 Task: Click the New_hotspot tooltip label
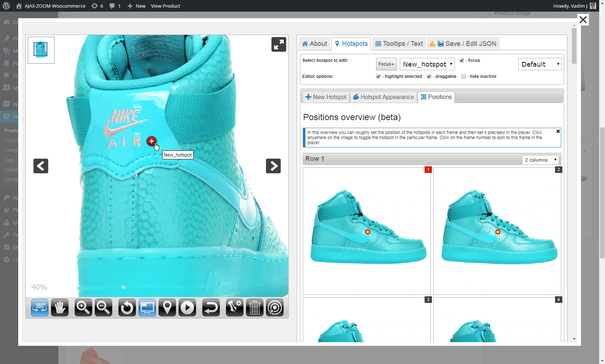coord(178,155)
